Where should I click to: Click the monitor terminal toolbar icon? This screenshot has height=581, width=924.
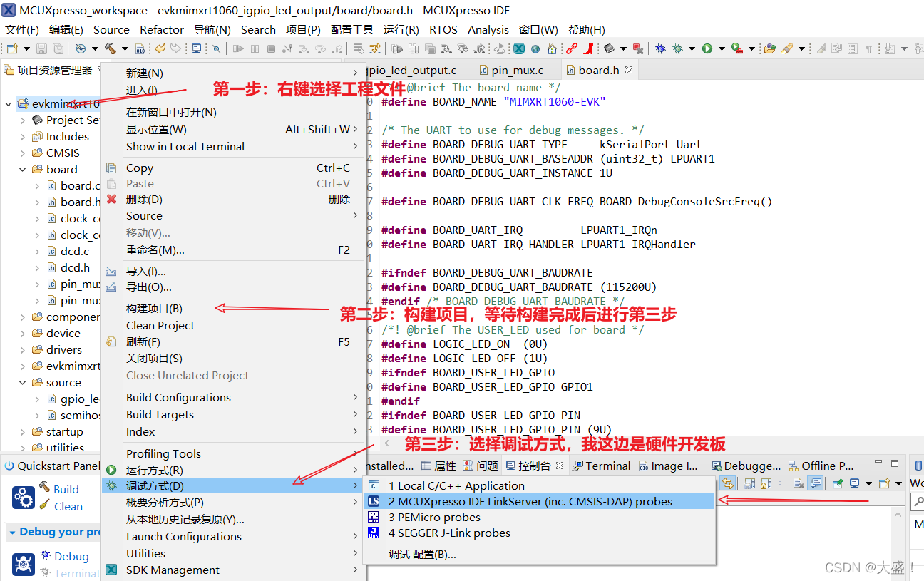(196, 48)
